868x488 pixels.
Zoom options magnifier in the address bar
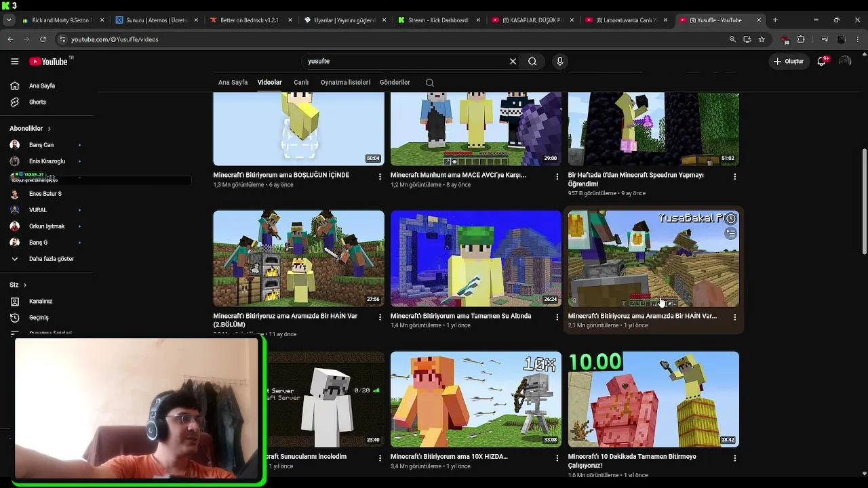click(732, 39)
